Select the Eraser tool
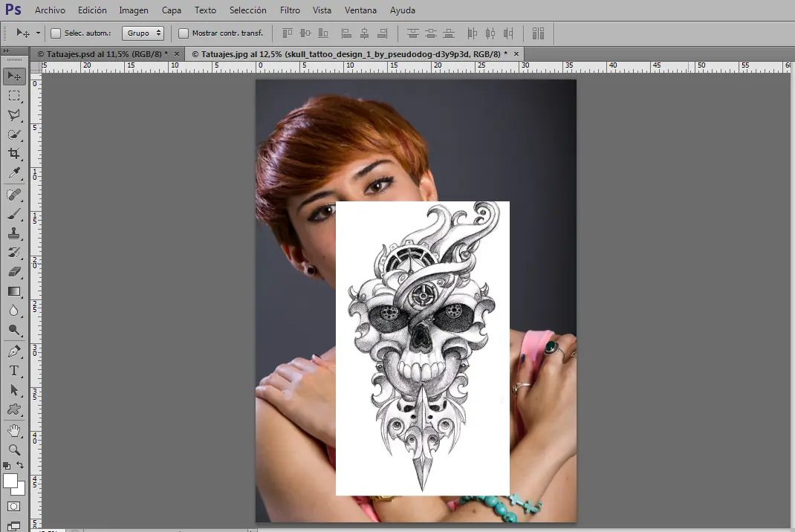Screen dimensions: 795x532 (x=14, y=272)
